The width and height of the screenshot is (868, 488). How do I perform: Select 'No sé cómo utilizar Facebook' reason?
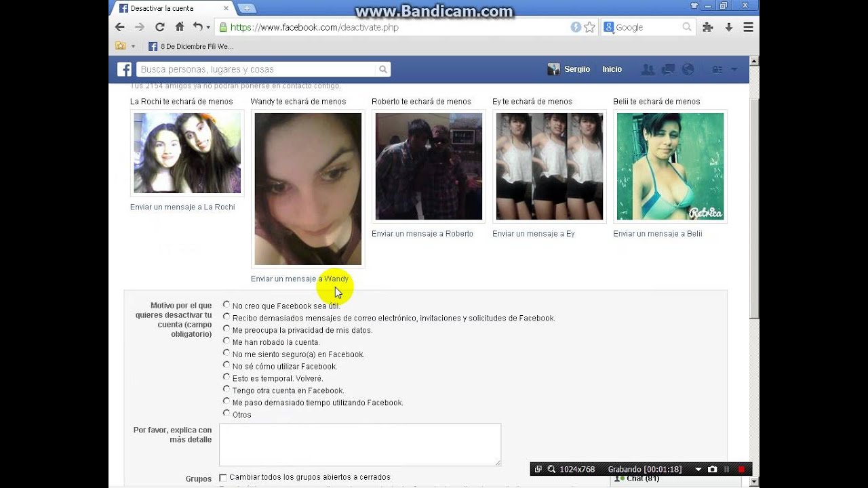click(x=226, y=365)
